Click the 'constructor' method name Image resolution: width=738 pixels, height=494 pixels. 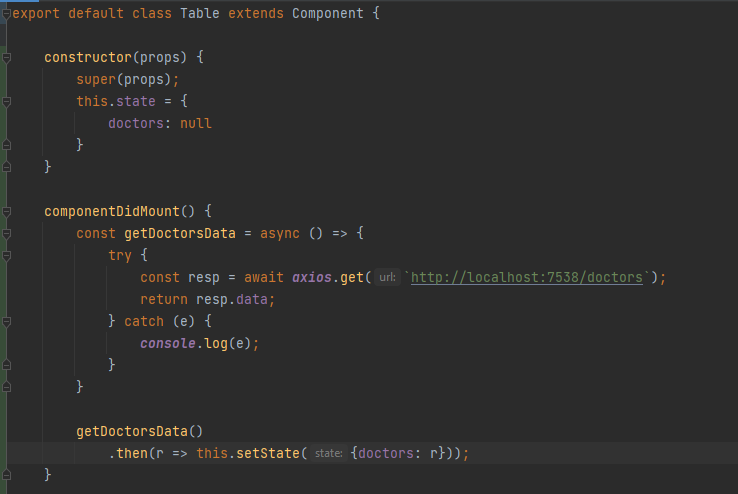pos(88,57)
